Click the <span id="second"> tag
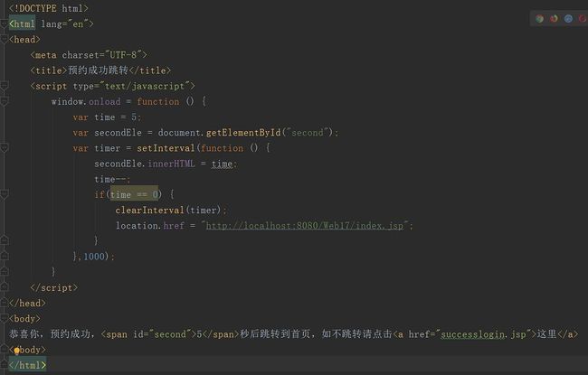 (x=149, y=334)
